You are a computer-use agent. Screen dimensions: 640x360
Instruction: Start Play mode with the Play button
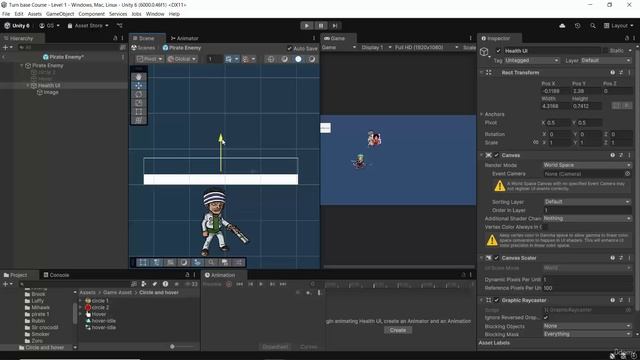[307, 25]
